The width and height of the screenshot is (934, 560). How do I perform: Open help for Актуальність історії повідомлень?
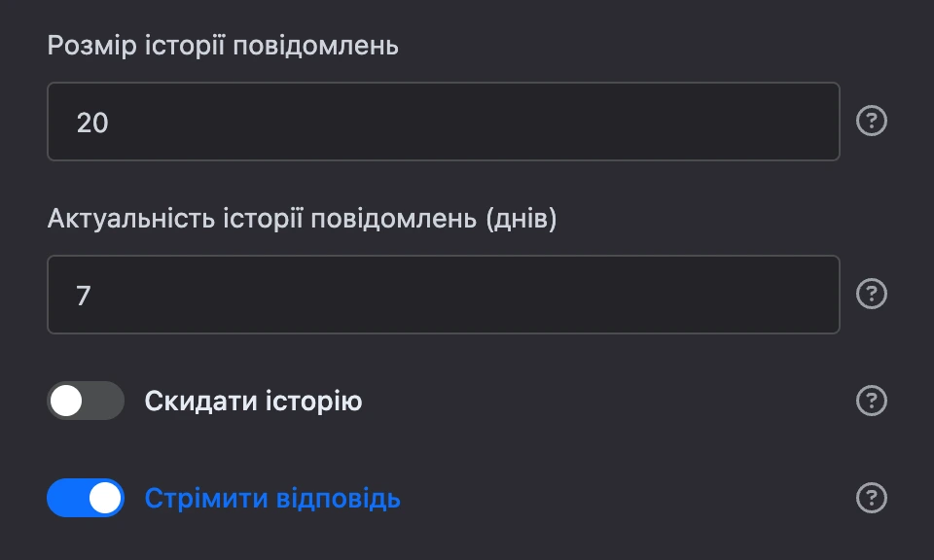872,294
